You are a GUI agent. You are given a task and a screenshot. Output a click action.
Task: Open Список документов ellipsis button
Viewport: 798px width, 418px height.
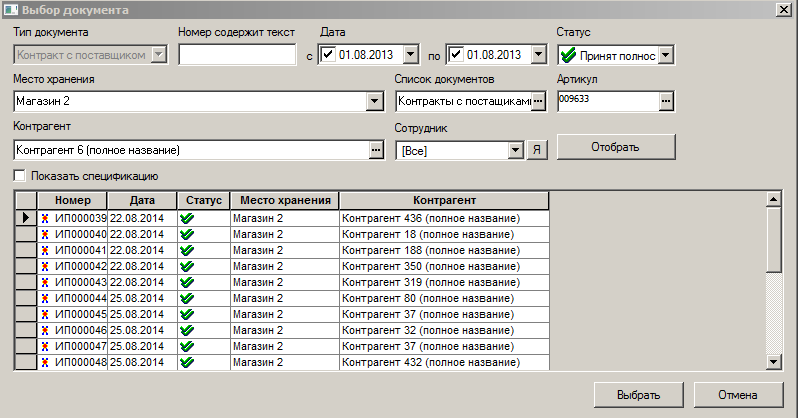(x=538, y=101)
